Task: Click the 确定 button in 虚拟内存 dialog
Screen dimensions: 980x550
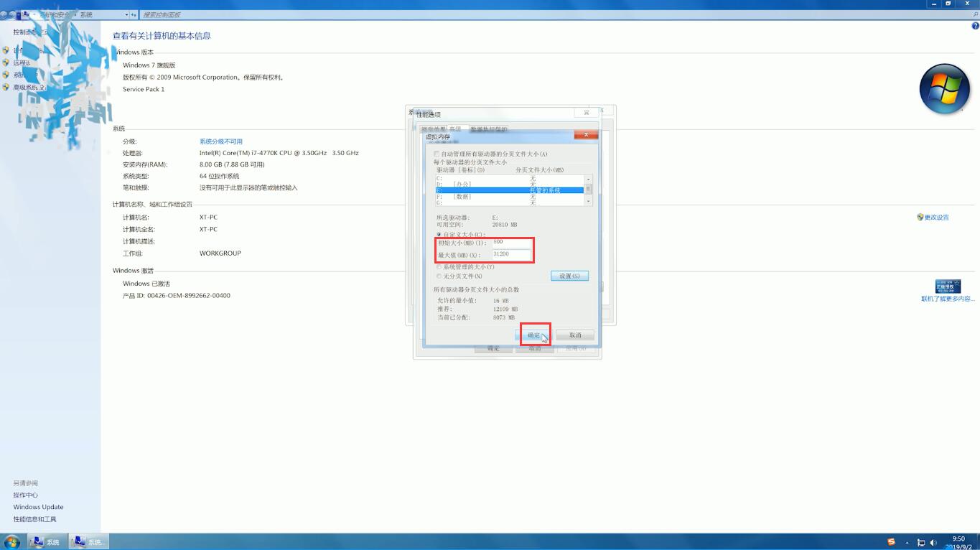Action: click(x=534, y=335)
